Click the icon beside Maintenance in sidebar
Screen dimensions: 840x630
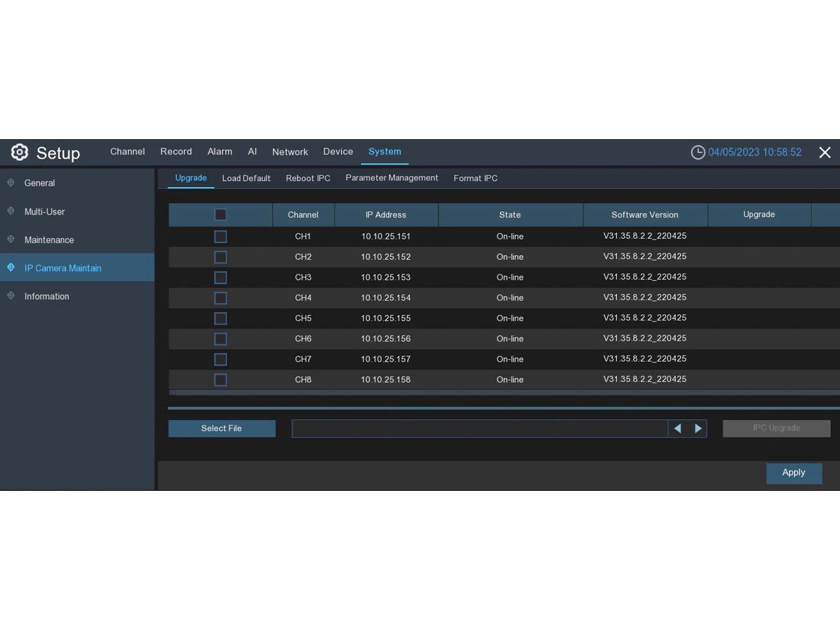pyautogui.click(x=11, y=240)
